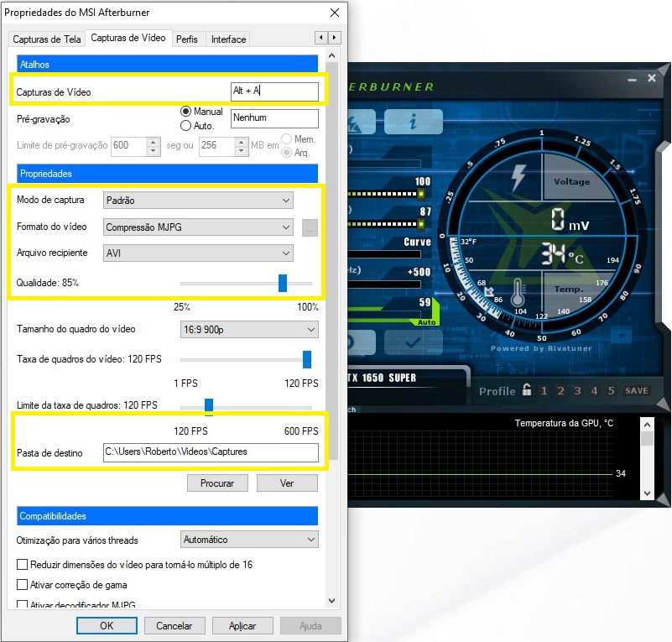Open the Modo de captura dropdown
The width and height of the screenshot is (672, 642).
click(198, 200)
